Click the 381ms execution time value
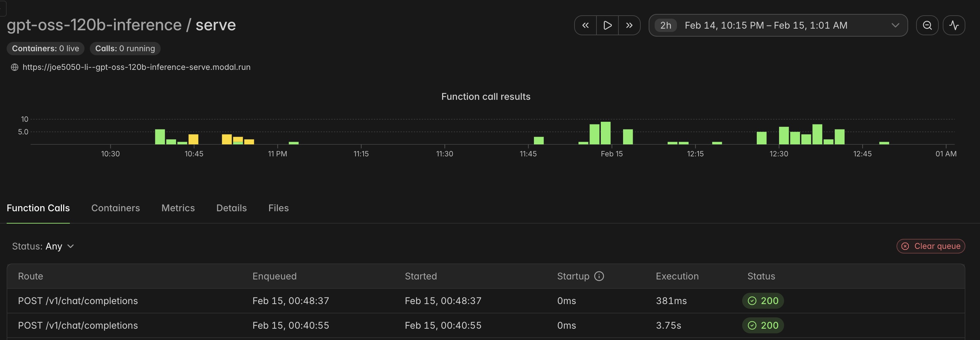The height and width of the screenshot is (340, 980). coord(671,301)
